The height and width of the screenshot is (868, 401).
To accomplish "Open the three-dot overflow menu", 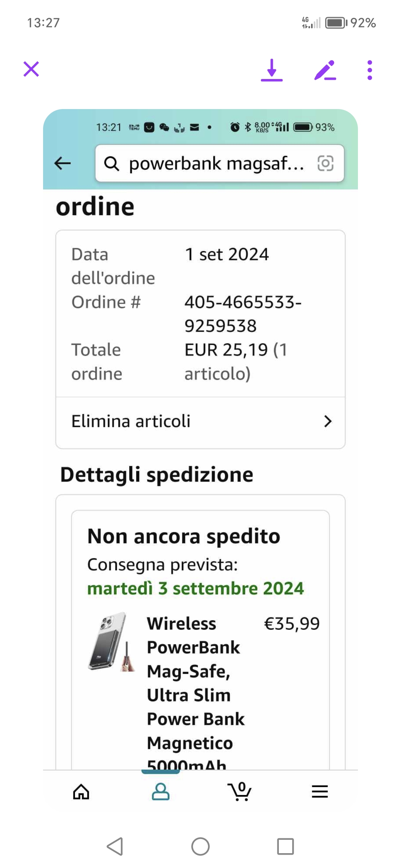I will (369, 70).
